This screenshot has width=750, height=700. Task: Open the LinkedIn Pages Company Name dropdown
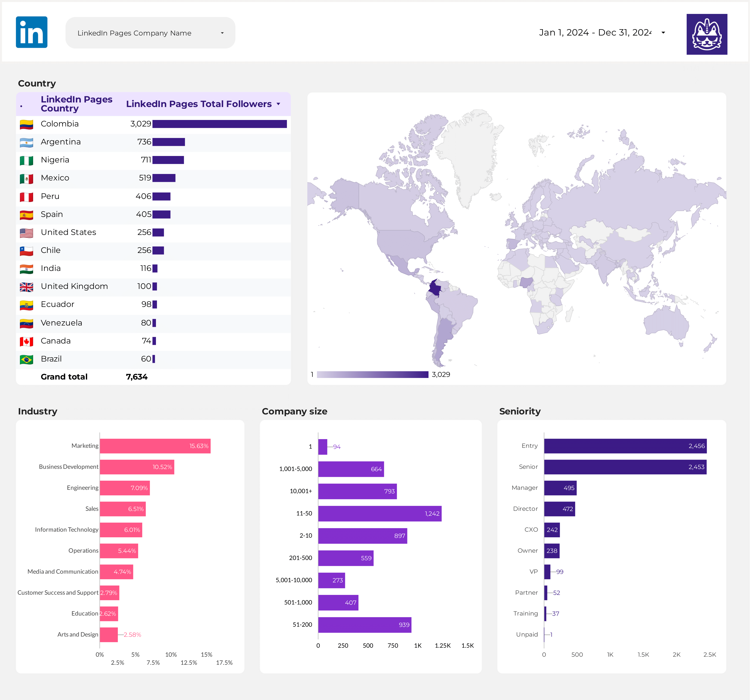[150, 33]
